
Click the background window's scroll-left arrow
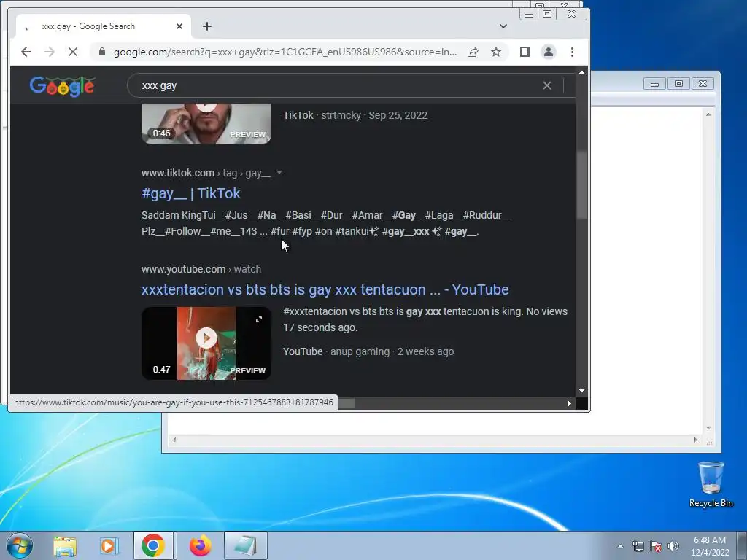[174, 440]
